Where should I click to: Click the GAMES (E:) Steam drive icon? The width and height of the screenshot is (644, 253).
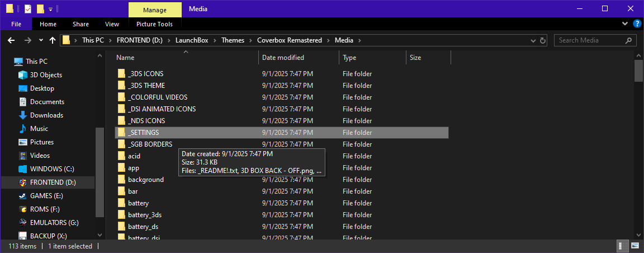pyautogui.click(x=23, y=196)
